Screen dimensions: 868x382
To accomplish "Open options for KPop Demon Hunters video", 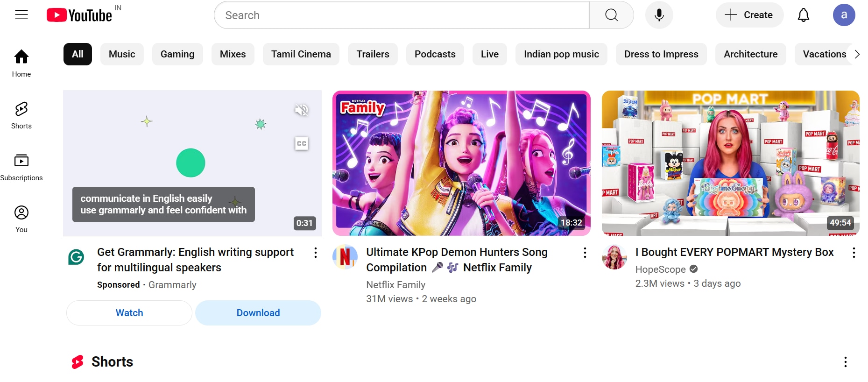I will pos(585,253).
